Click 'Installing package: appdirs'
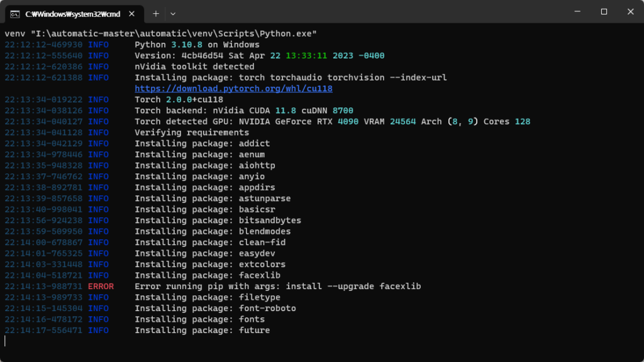Viewport: 644px width, 362px height. (205, 187)
